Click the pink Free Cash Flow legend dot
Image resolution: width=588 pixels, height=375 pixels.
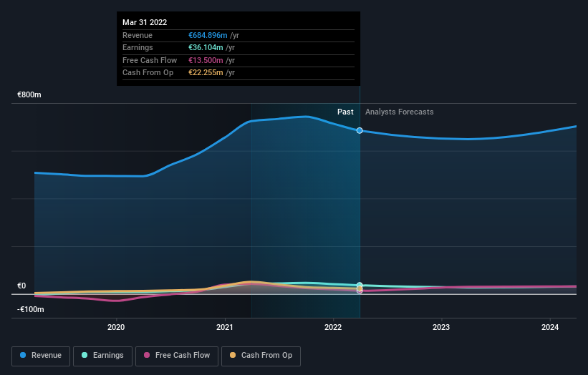[x=147, y=355]
